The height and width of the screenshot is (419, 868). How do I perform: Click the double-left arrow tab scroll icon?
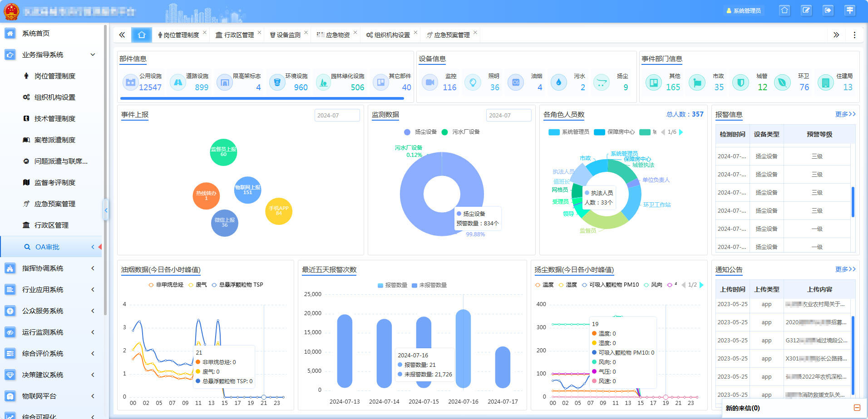[x=122, y=35]
